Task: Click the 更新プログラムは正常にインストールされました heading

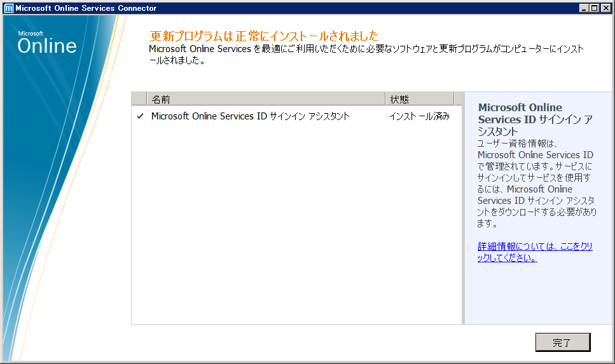Action: pos(264,36)
